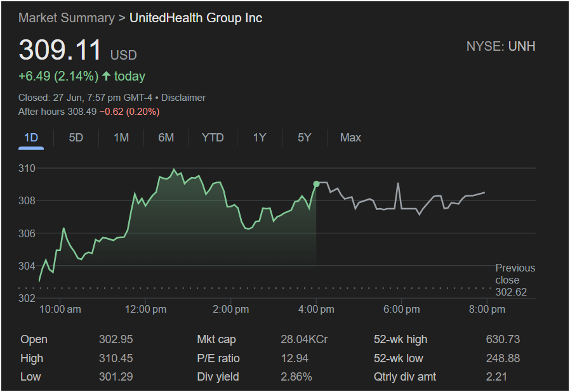
Task: Click the NYSE: UNH ticker label
Action: click(x=501, y=46)
